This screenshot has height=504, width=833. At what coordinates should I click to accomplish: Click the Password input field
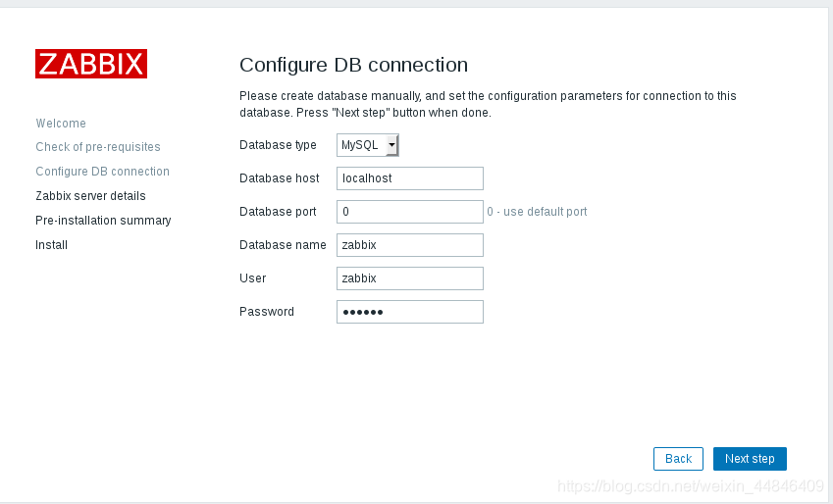(409, 312)
